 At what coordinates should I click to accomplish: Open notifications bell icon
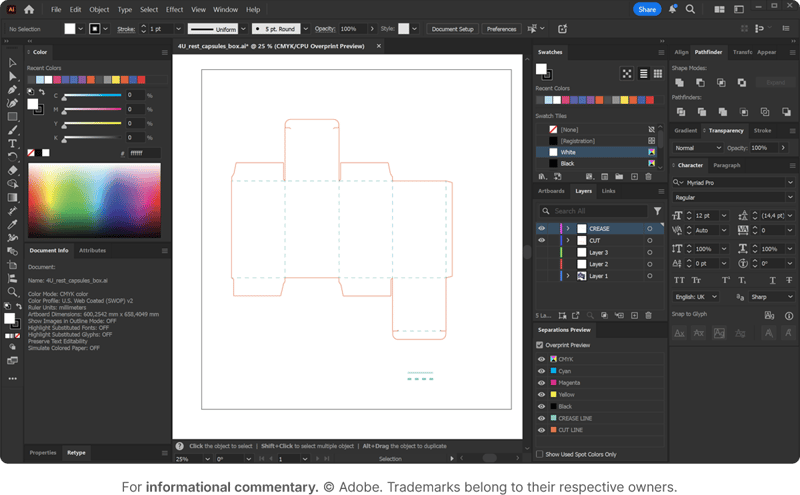click(672, 9)
